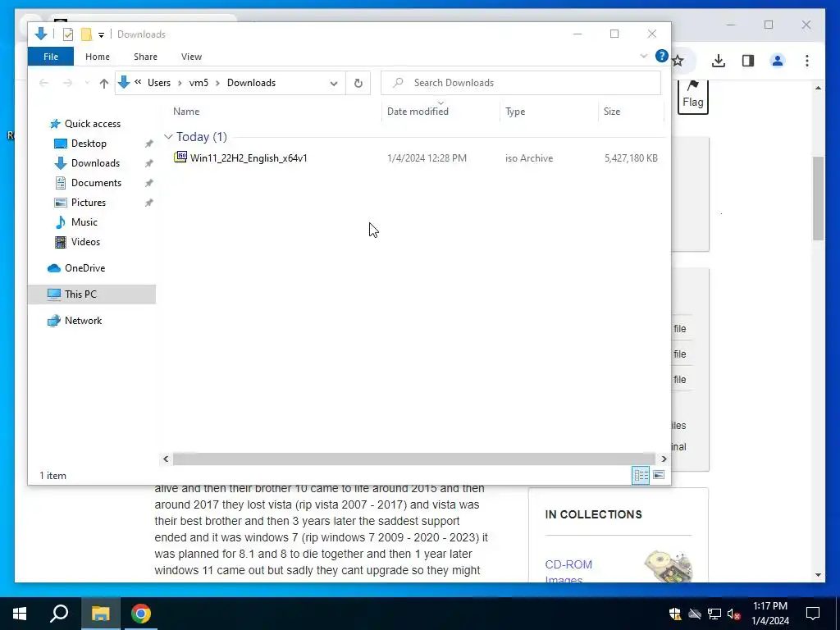Open taskbar clock showing 1:17 PM
840x630 pixels.
point(769,614)
